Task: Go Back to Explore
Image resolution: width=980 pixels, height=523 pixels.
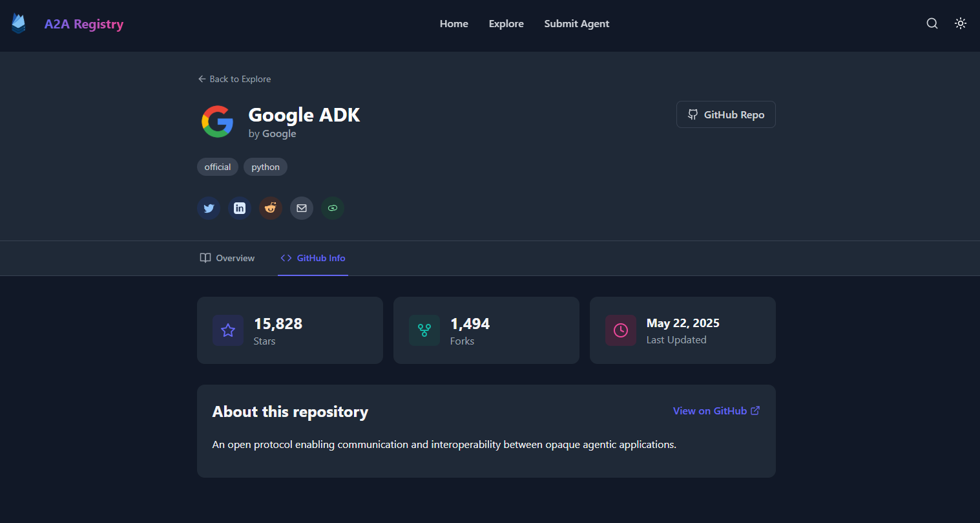Action: click(x=235, y=79)
